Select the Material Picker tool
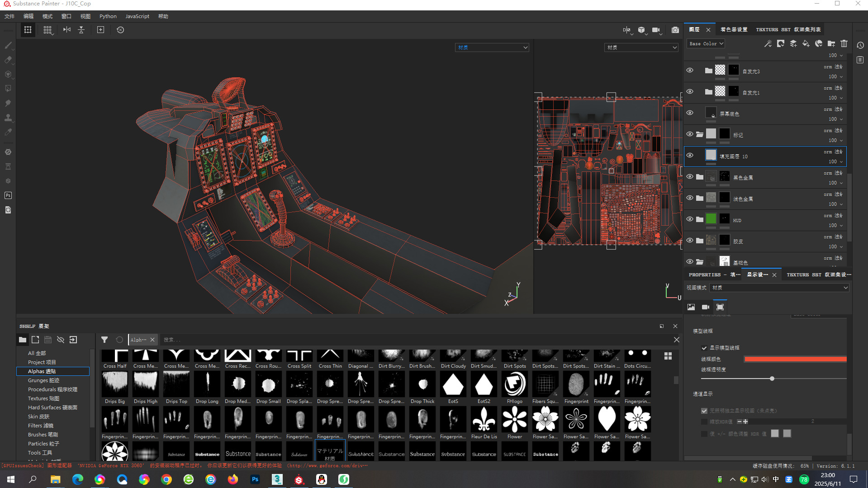The image size is (868, 488). [x=8, y=132]
